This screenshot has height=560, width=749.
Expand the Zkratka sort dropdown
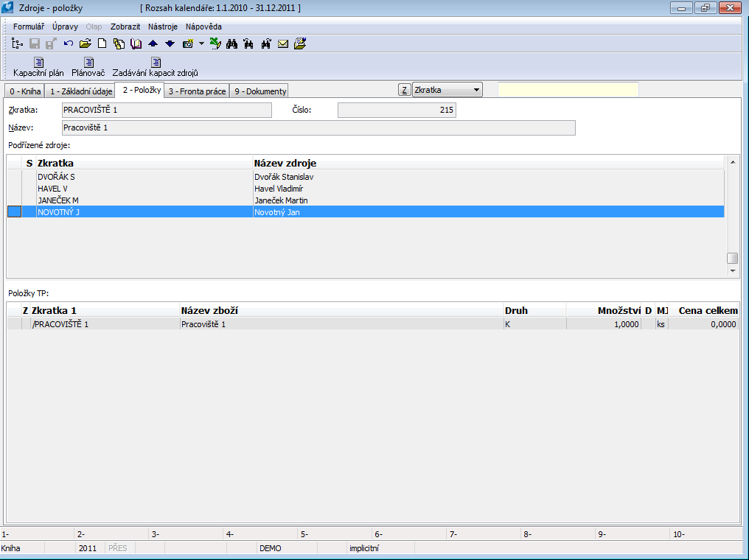[x=476, y=90]
